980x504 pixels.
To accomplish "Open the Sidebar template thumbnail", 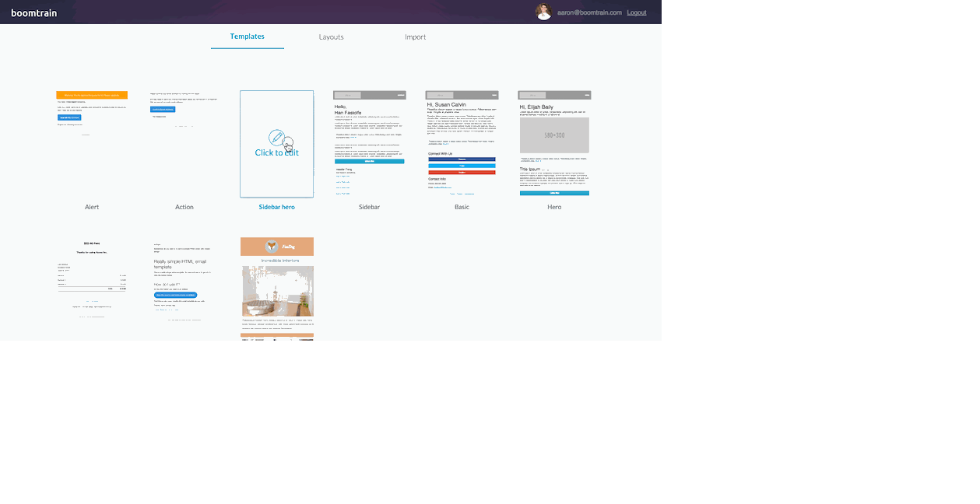I will click(369, 144).
